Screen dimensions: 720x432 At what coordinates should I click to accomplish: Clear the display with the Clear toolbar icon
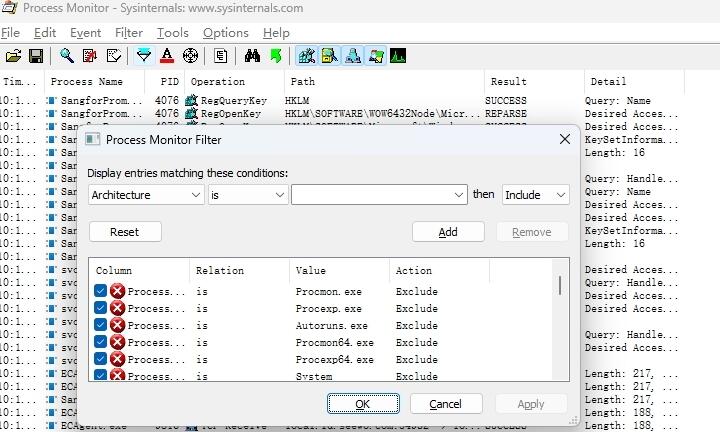114,56
